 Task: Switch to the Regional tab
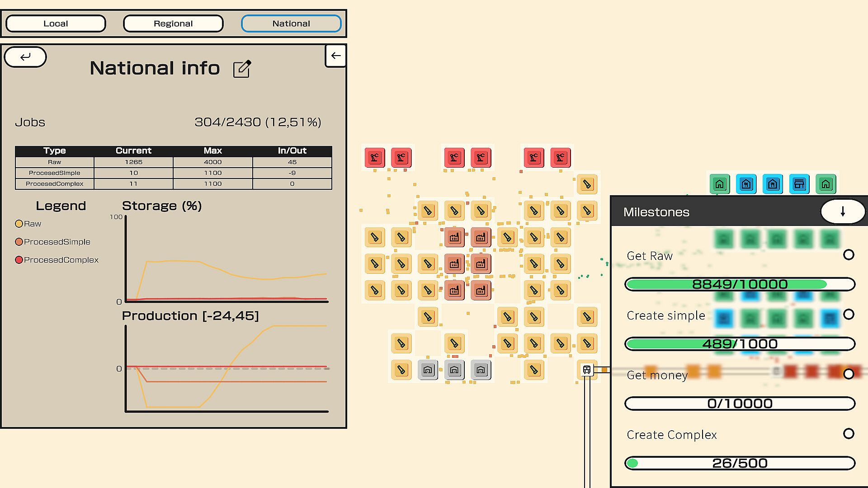[173, 23]
